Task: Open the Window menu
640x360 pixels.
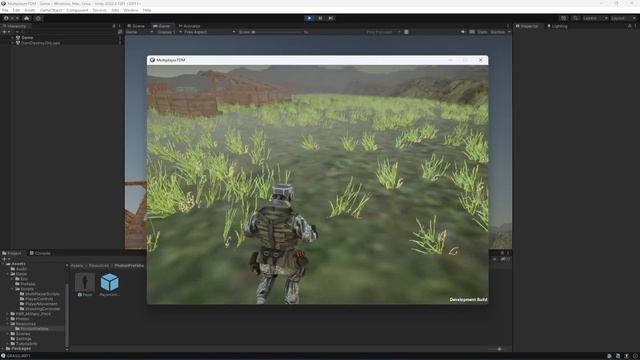Action: [x=131, y=10]
